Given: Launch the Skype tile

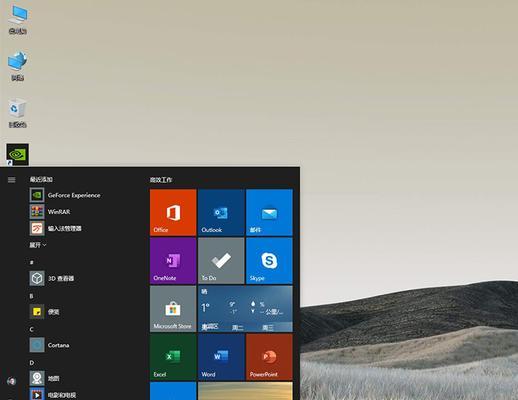Looking at the screenshot, I should point(269,261).
